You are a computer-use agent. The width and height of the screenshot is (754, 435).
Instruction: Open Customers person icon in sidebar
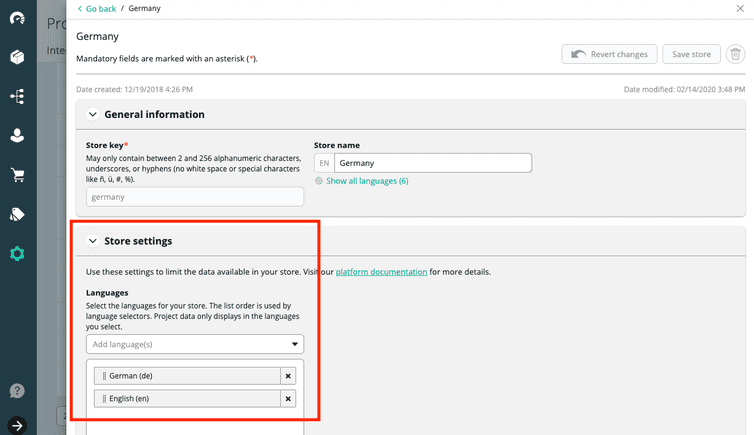(17, 136)
